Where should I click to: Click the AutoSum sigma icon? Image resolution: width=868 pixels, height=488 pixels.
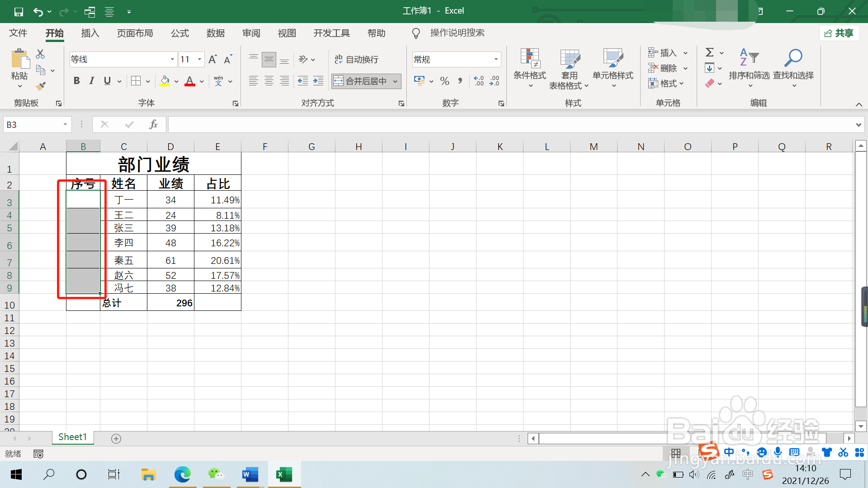[x=709, y=53]
